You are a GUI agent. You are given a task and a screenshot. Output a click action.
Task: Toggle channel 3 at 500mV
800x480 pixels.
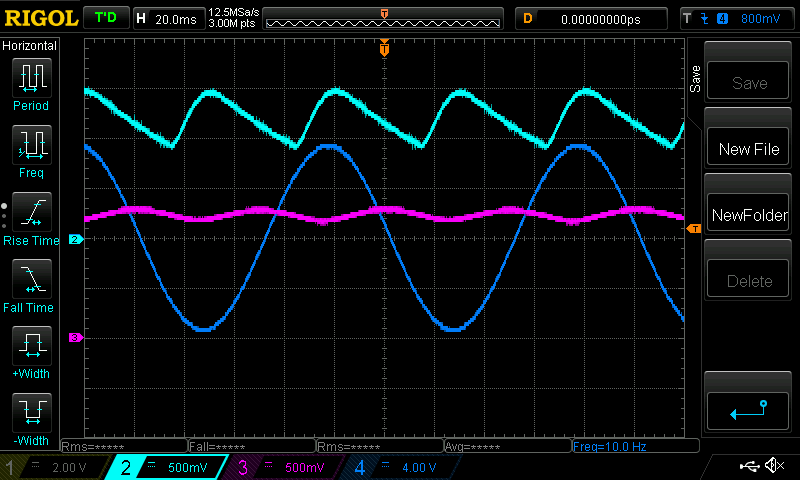(x=283, y=467)
